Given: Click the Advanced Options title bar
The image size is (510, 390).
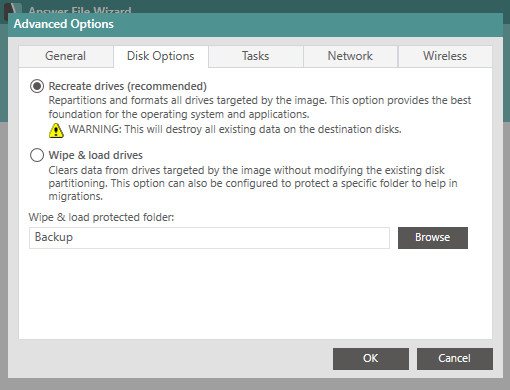Looking at the screenshot, I should pos(255,25).
